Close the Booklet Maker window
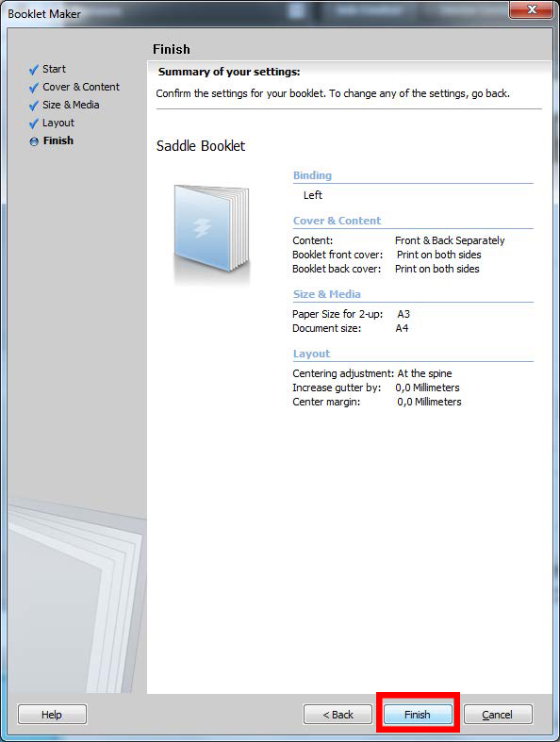The height and width of the screenshot is (742, 560). click(531, 9)
